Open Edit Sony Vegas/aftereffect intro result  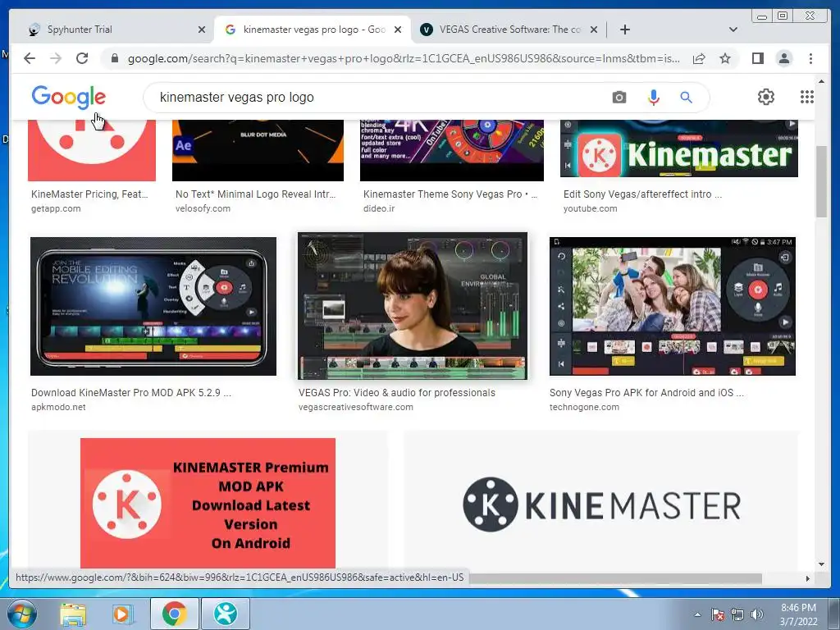[642, 194]
